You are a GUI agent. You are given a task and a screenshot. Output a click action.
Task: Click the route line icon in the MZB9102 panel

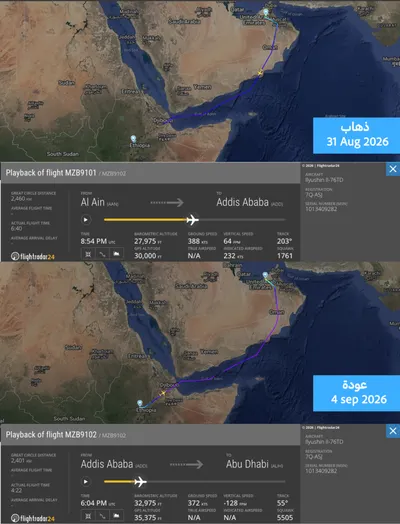[x=102, y=516]
